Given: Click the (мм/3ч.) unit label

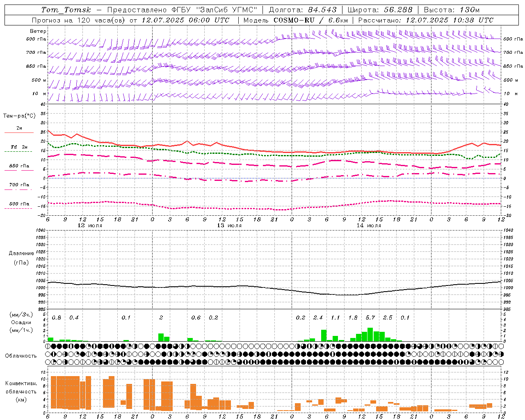Looking at the screenshot, I should (21, 315).
